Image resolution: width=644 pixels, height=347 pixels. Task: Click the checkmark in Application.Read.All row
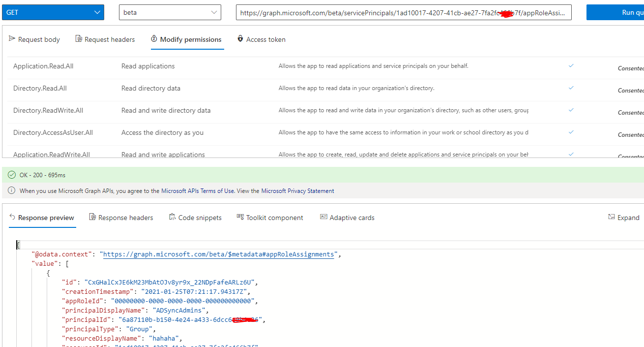pos(571,65)
